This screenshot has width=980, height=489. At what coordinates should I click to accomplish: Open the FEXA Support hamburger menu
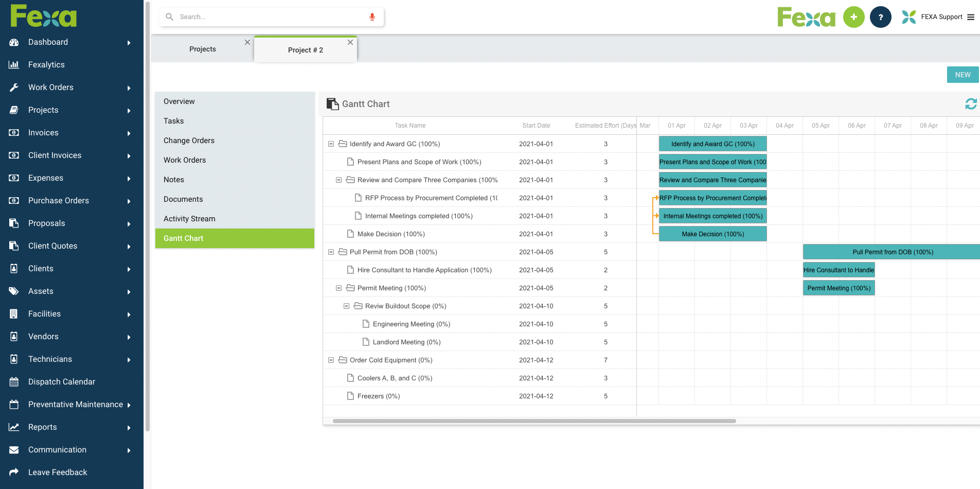click(971, 16)
